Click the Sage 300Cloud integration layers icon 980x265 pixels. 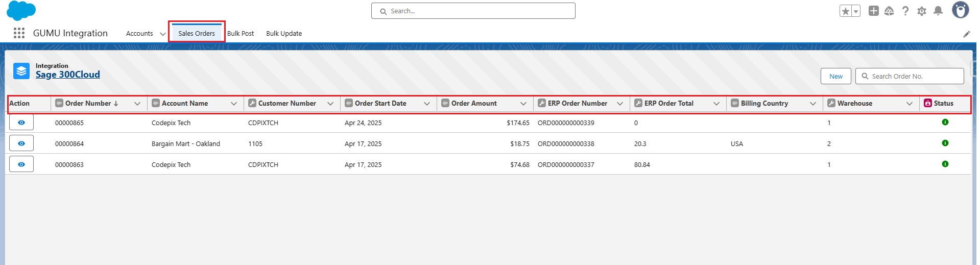pos(21,71)
